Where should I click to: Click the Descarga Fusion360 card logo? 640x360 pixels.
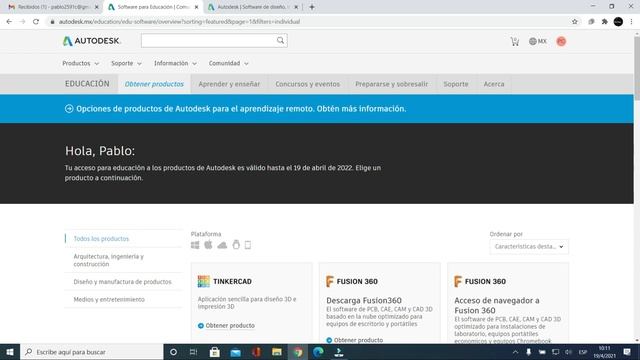click(x=352, y=281)
